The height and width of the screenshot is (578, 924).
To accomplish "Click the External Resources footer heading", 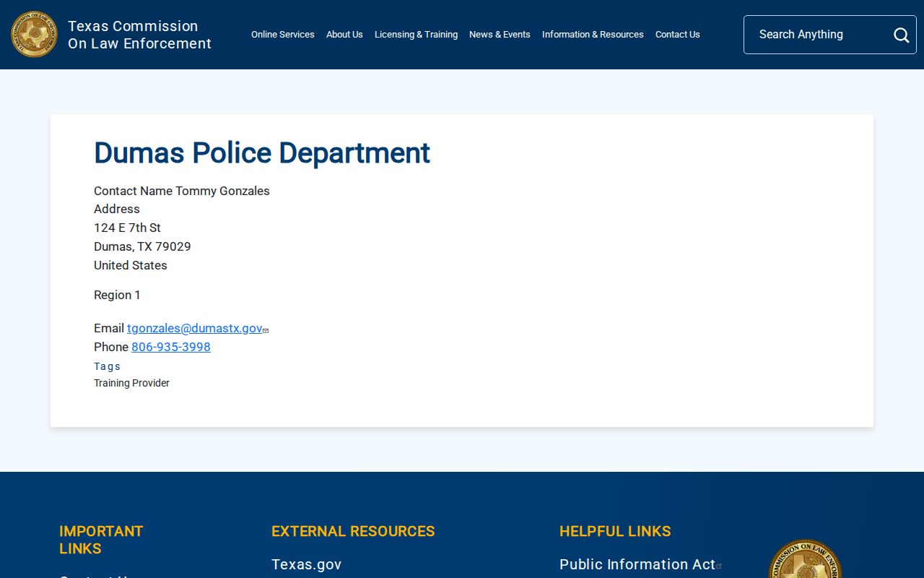I will pyautogui.click(x=353, y=531).
